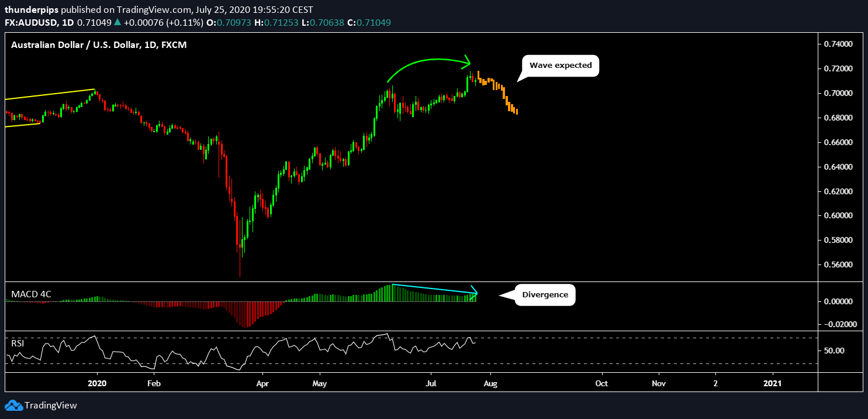
Task: Click the 0.66000 price axis label
Action: click(x=838, y=143)
